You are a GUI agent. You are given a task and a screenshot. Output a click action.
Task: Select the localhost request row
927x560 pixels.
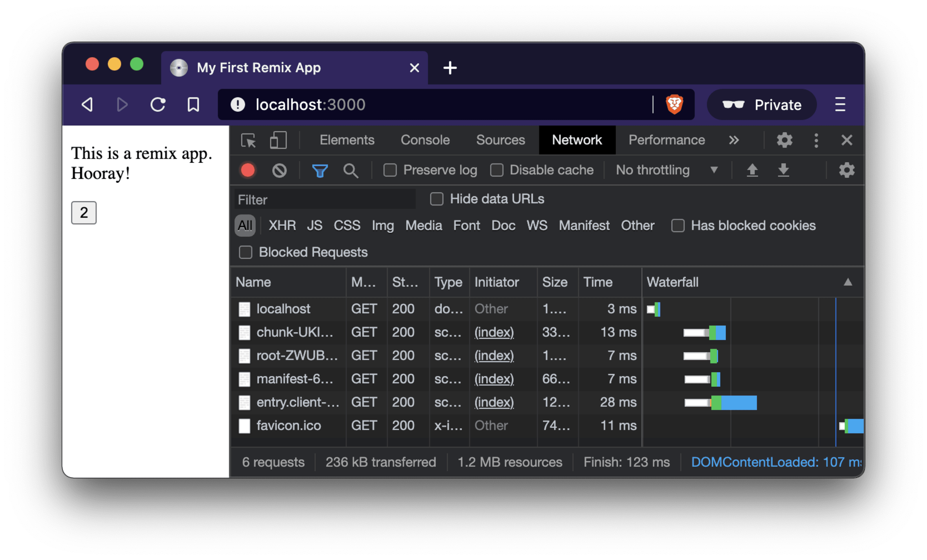(547, 309)
